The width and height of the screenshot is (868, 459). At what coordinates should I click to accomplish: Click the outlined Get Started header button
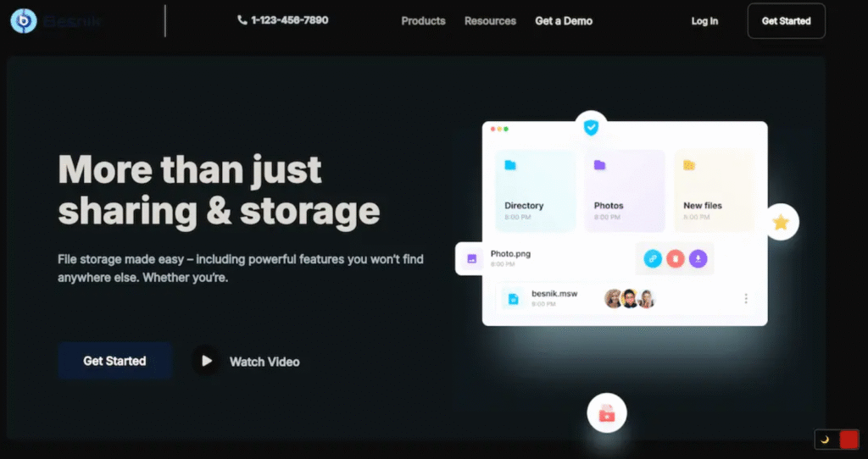(786, 21)
